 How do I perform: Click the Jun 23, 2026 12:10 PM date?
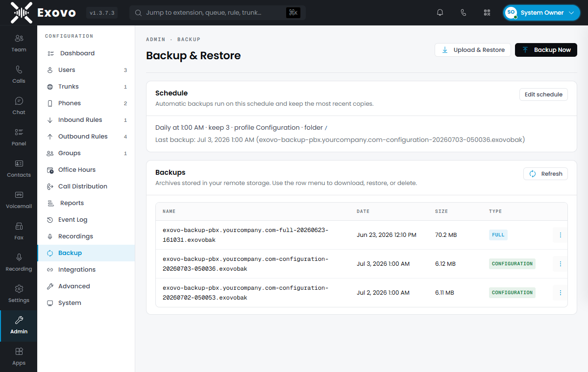coord(387,235)
